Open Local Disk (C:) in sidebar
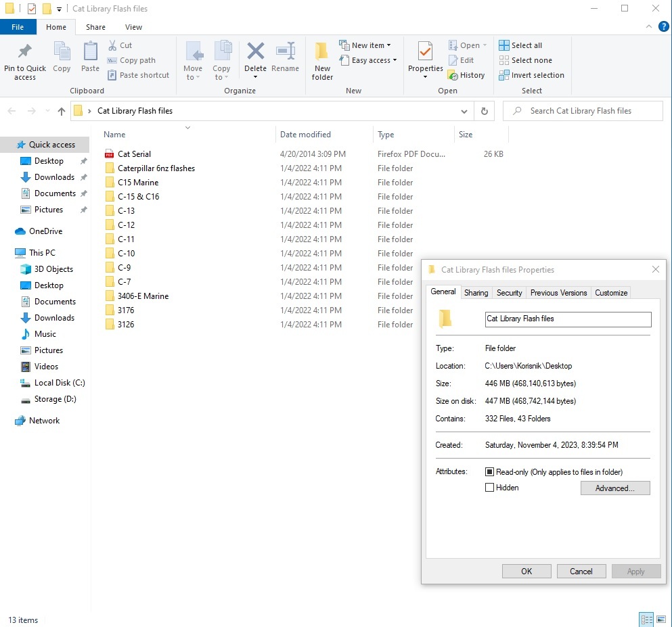The image size is (672, 627). pos(60,383)
